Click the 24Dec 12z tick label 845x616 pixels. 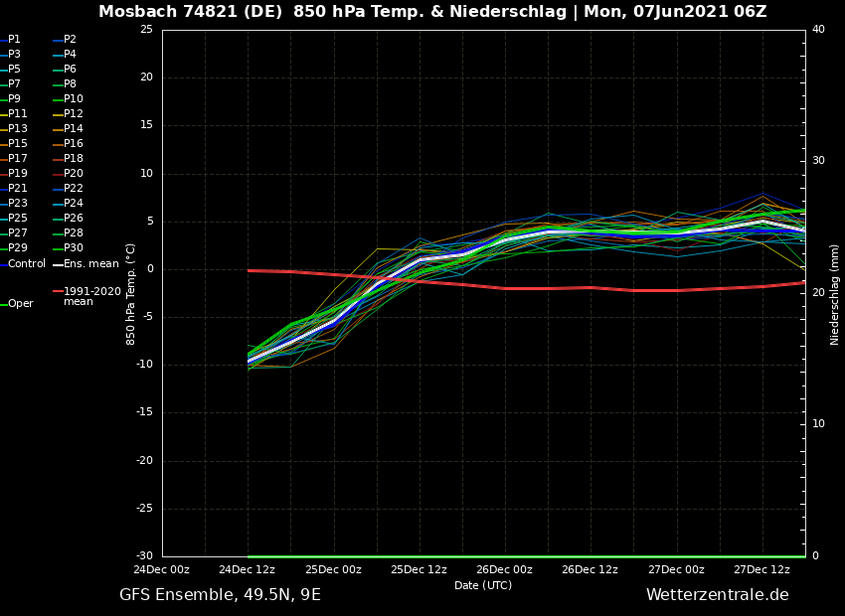tap(248, 570)
